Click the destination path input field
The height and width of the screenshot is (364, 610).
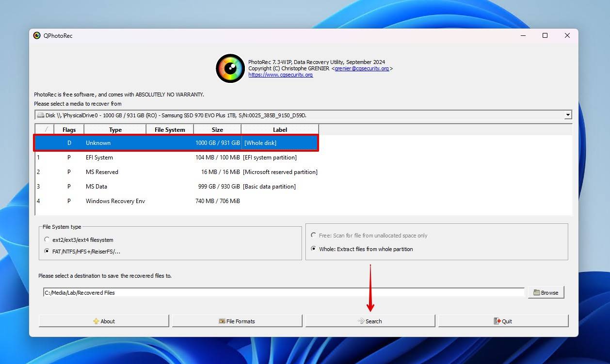click(284, 292)
